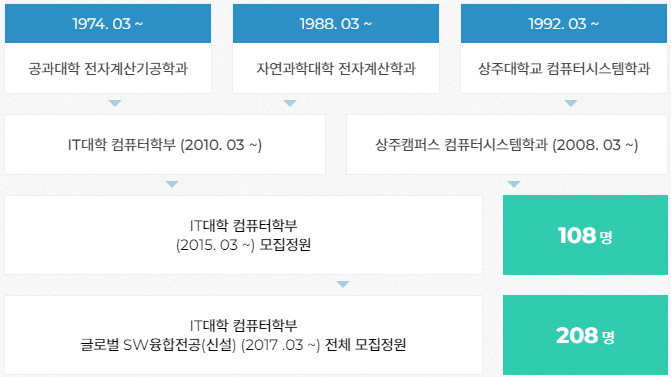
Task: Click the green 108 명 box
Action: pos(585,235)
